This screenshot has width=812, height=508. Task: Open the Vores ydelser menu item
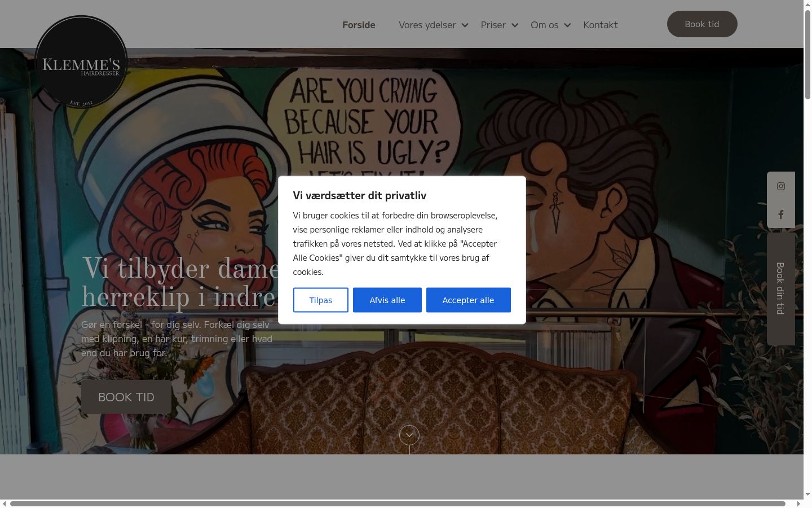(x=427, y=25)
